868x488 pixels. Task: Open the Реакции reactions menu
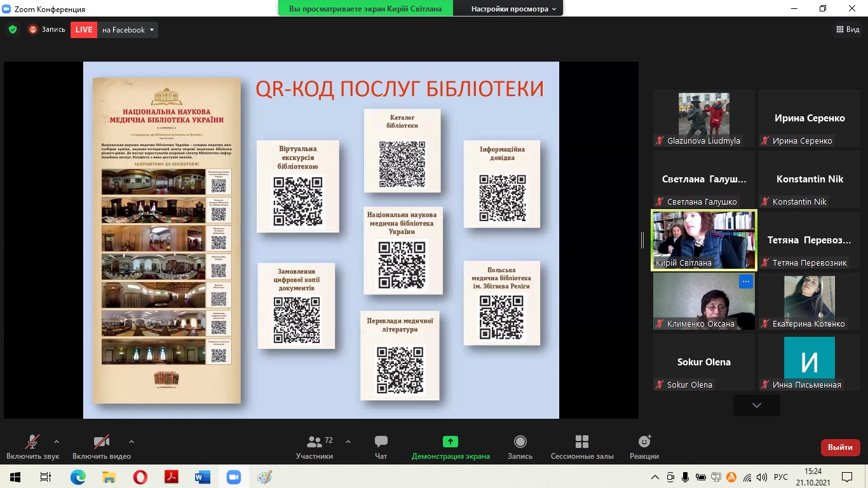(x=644, y=447)
